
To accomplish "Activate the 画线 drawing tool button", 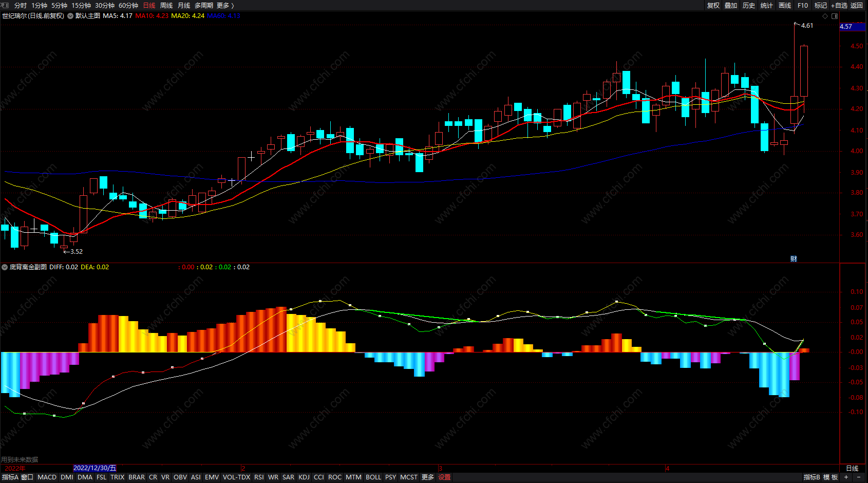I will tap(785, 6).
